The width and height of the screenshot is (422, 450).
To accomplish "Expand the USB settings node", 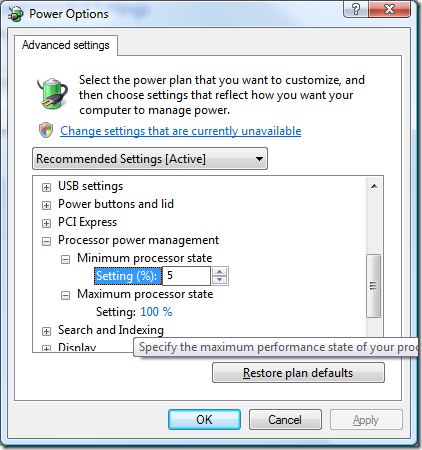I will (x=46, y=188).
